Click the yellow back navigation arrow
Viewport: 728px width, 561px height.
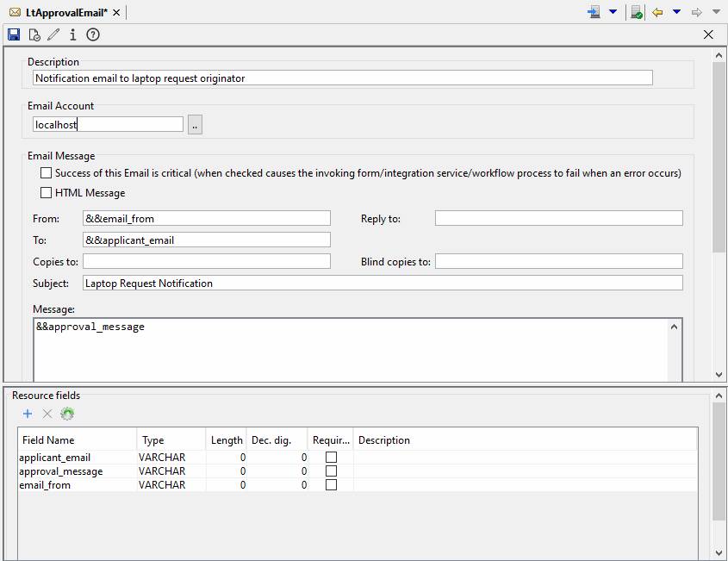pyautogui.click(x=657, y=12)
